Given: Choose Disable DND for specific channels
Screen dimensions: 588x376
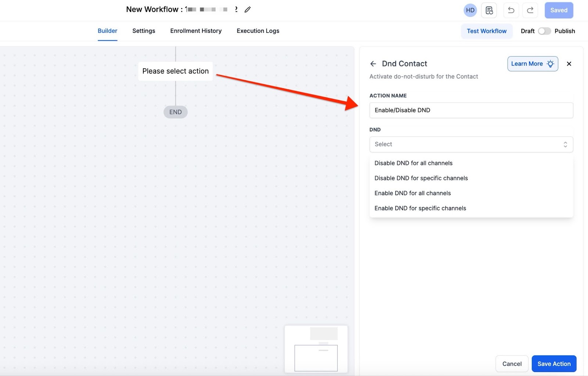Looking at the screenshot, I should pyautogui.click(x=421, y=178).
